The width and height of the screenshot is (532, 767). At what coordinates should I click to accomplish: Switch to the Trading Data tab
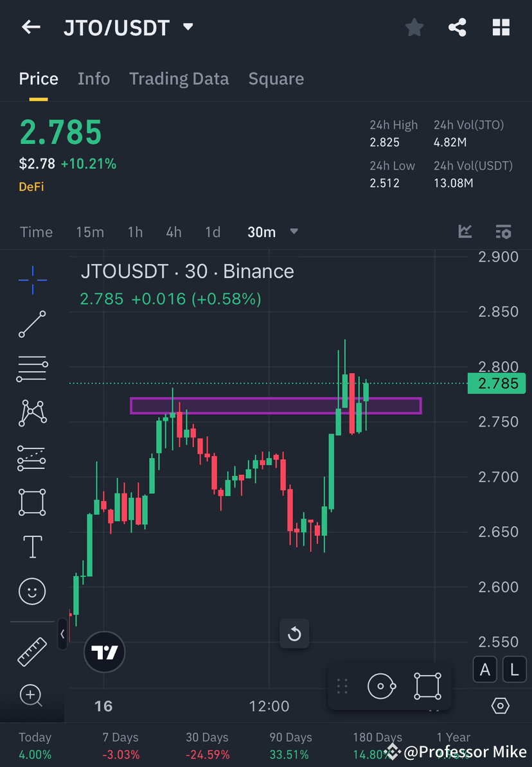click(179, 78)
